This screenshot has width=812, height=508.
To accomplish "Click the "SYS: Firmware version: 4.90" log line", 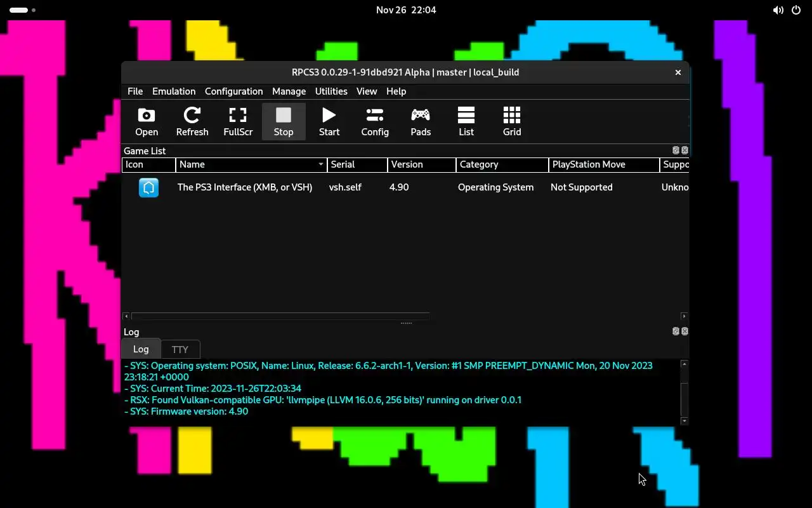I will point(186,411).
